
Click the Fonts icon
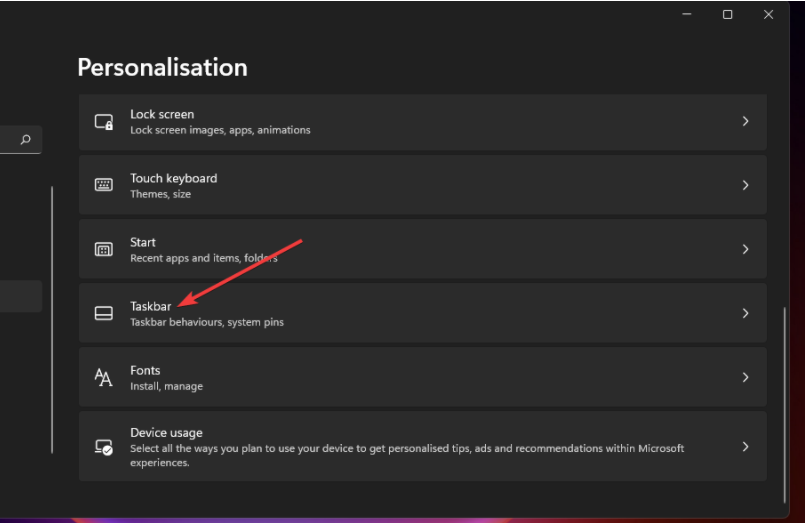[104, 377]
